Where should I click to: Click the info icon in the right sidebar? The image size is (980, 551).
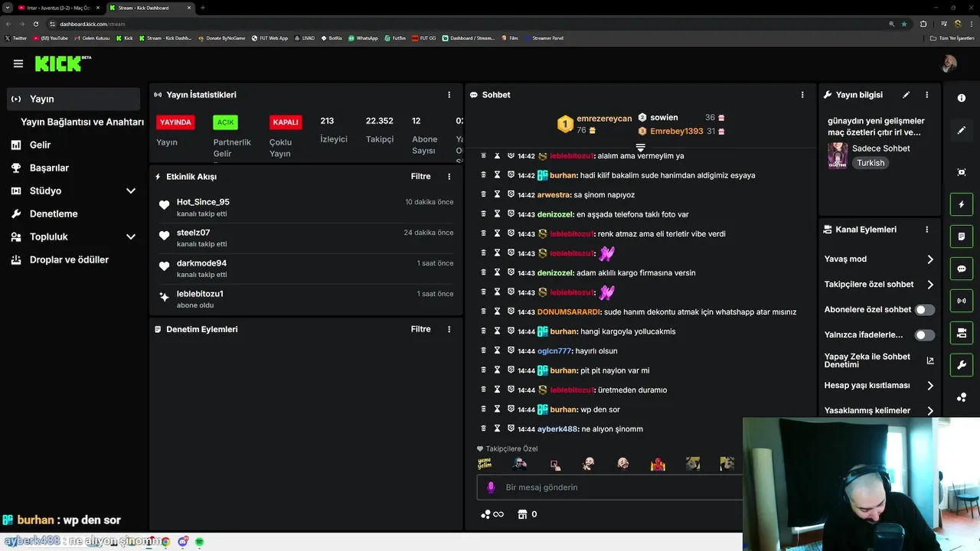(x=962, y=98)
